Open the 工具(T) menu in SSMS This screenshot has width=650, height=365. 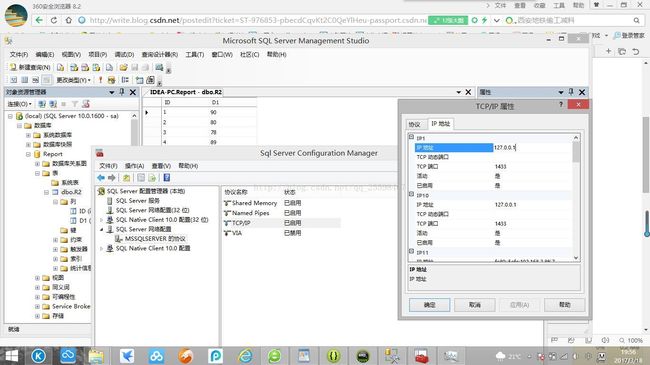coord(194,54)
